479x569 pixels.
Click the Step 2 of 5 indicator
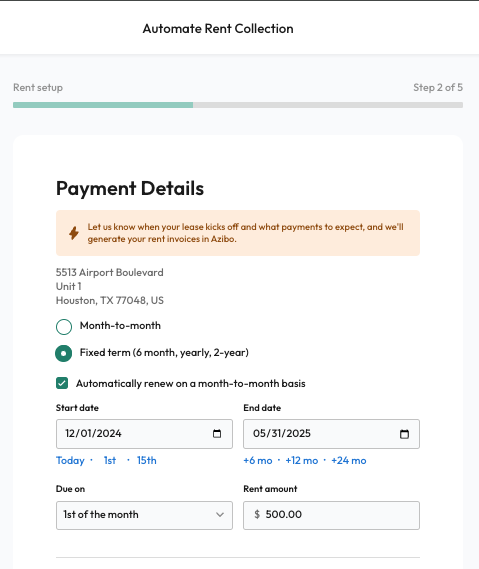(438, 87)
